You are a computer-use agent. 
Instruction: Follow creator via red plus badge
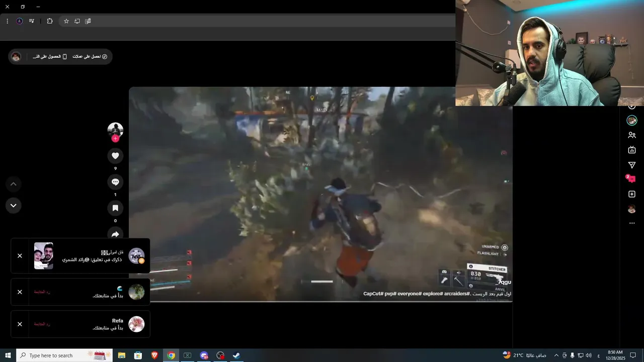[x=115, y=139]
